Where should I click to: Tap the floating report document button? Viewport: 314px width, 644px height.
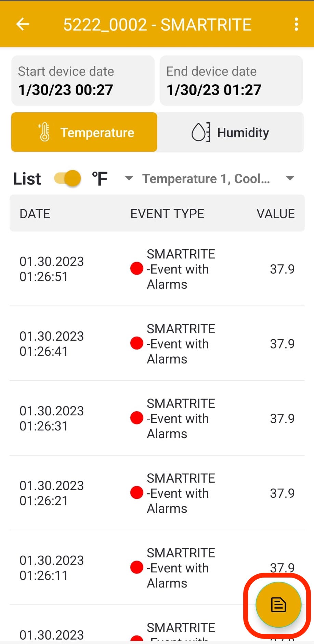pyautogui.click(x=278, y=605)
